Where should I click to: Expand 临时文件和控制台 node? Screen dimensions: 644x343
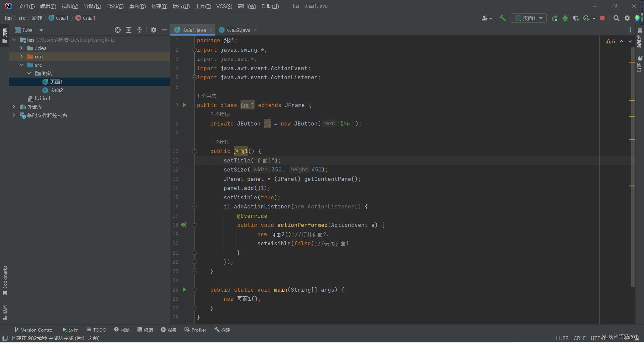tap(14, 115)
